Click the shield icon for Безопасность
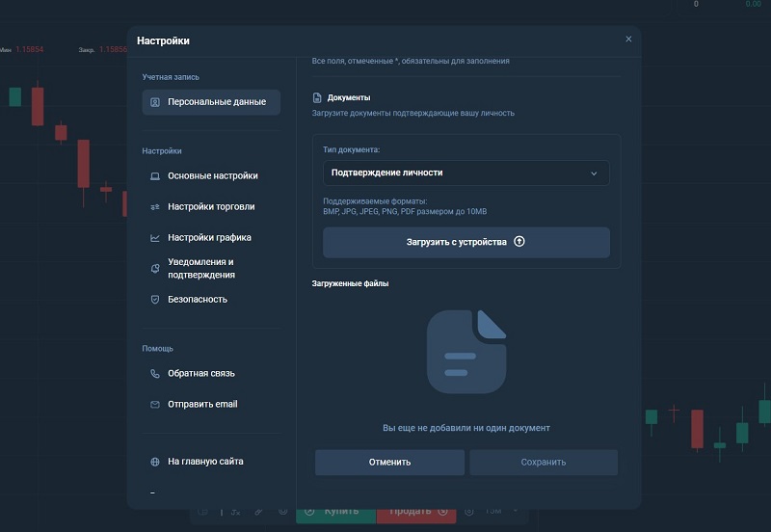 tap(155, 300)
